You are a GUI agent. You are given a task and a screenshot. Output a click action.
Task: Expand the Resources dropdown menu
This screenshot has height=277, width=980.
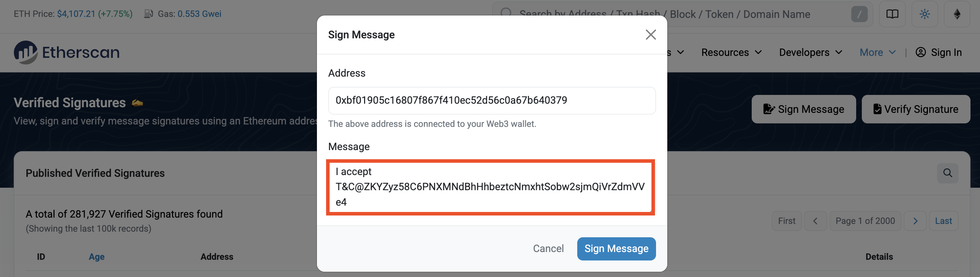[731, 52]
